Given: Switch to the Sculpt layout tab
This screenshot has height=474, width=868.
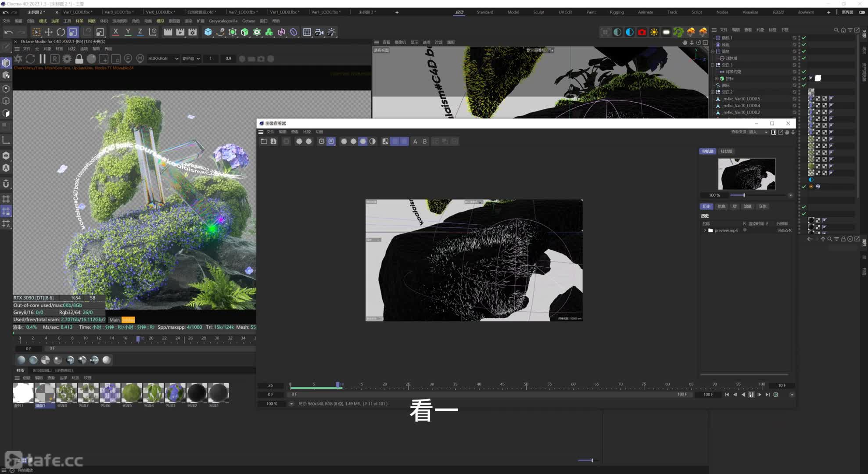Looking at the screenshot, I should pyautogui.click(x=538, y=12).
